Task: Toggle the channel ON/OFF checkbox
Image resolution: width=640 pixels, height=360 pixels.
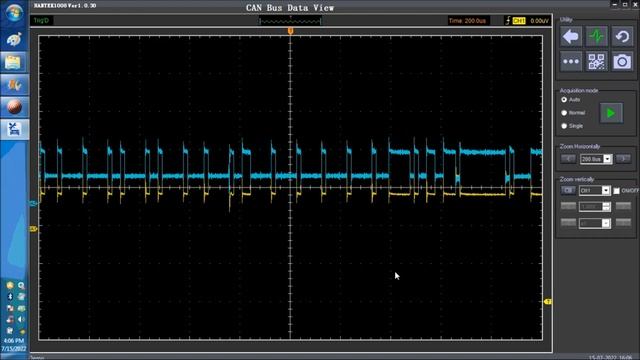Action: pyautogui.click(x=616, y=191)
